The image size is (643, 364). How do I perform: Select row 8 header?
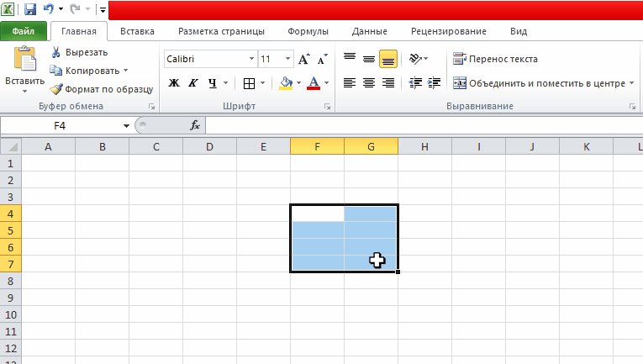[11, 282]
